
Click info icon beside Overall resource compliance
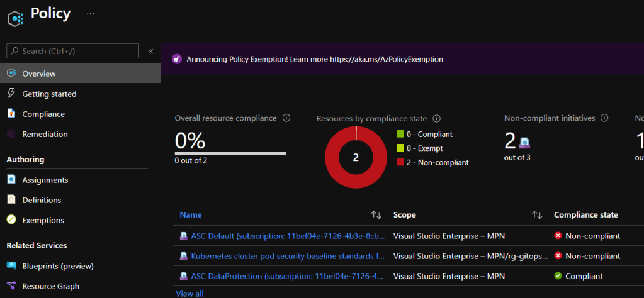coord(286,118)
